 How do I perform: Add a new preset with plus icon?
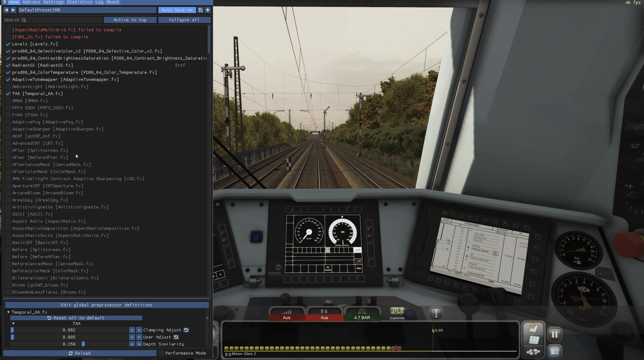[208, 10]
